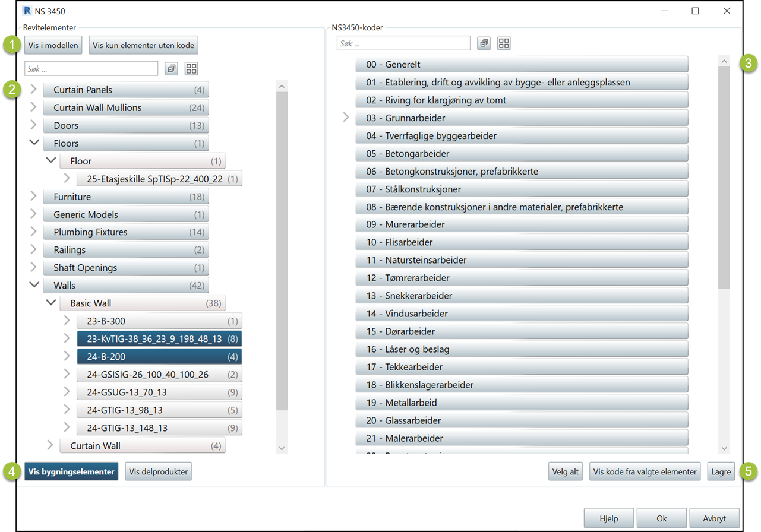Click Vis i modellen button
The image size is (761, 532).
click(53, 45)
